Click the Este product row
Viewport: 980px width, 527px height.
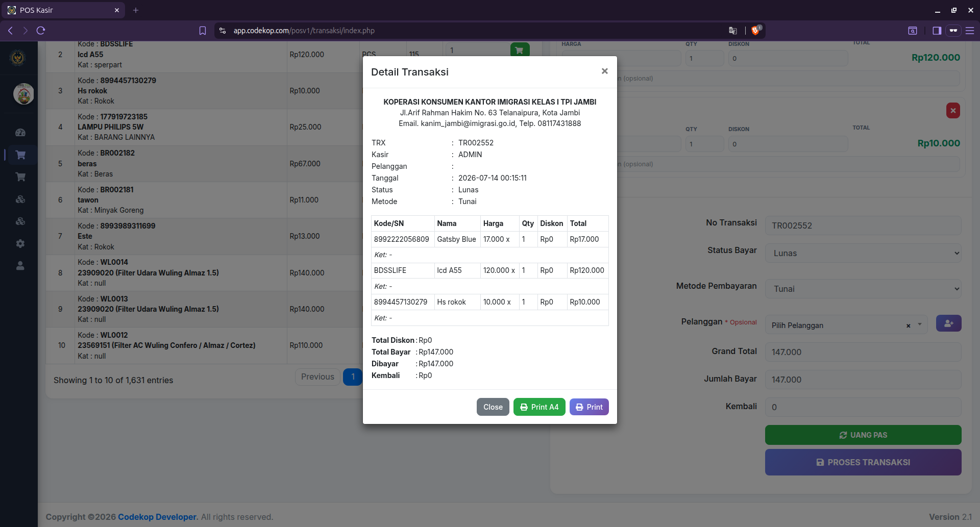tap(204, 236)
